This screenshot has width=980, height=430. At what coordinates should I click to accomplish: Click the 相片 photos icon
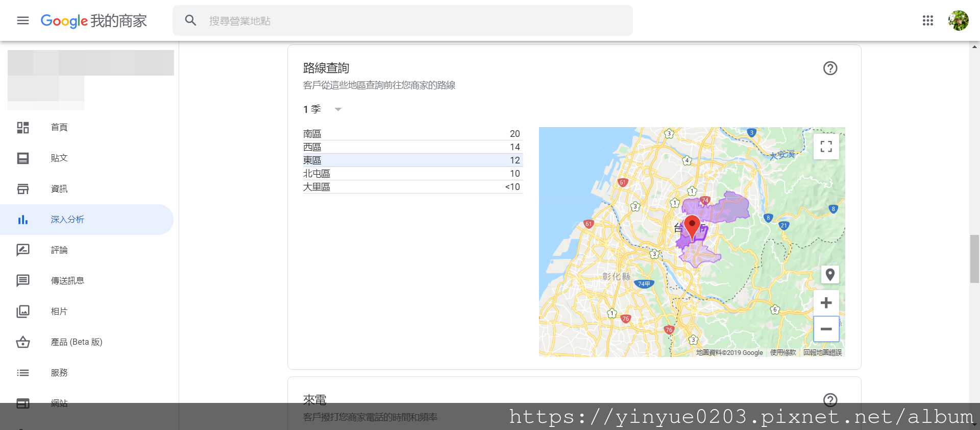(x=23, y=311)
